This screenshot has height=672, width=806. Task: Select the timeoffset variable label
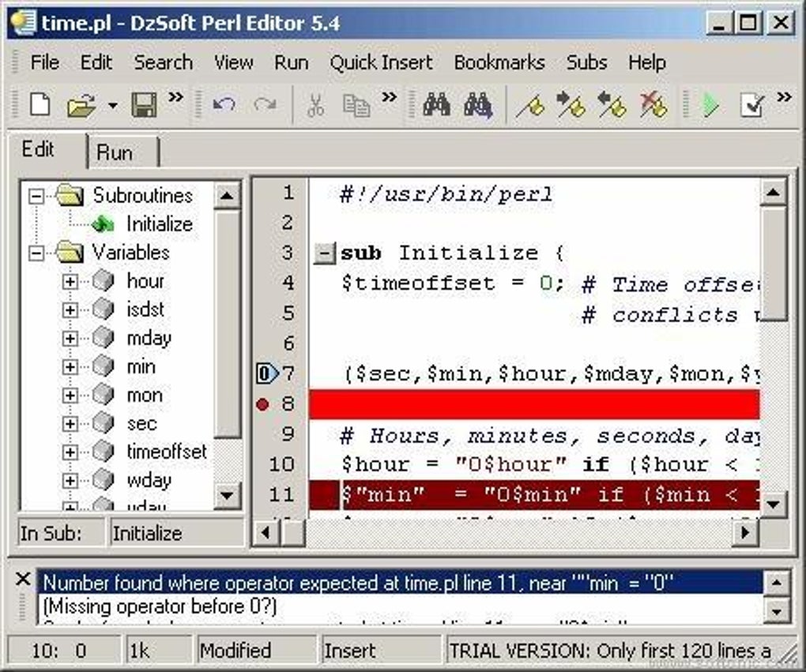(x=167, y=452)
